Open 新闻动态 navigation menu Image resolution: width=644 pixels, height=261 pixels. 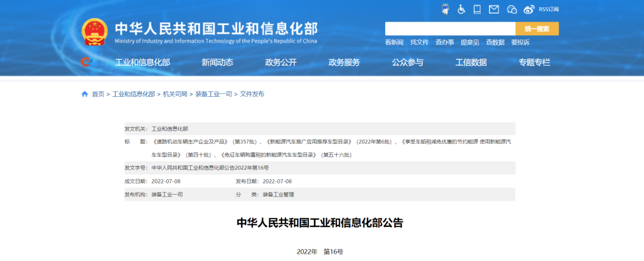[217, 63]
